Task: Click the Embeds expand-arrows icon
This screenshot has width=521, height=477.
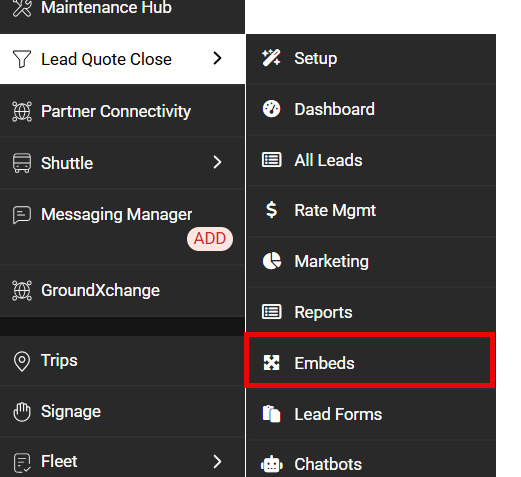Action: [x=271, y=363]
